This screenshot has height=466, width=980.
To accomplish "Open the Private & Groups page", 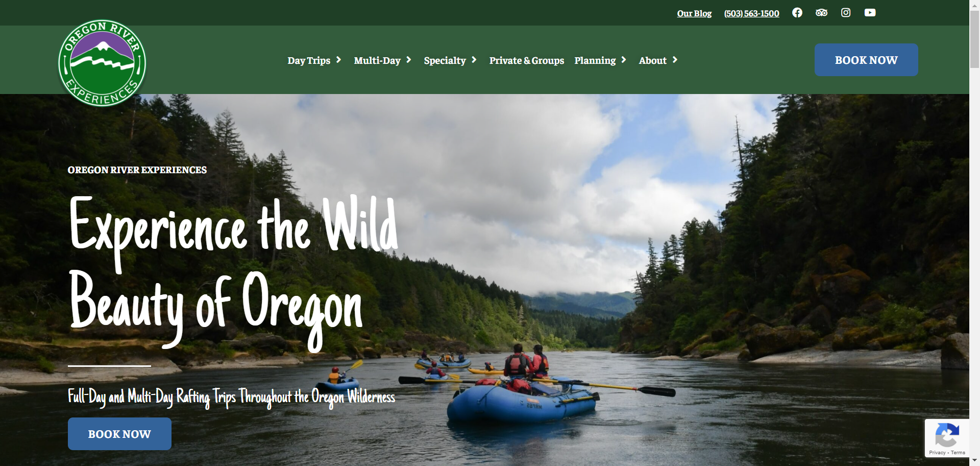I will click(x=527, y=60).
